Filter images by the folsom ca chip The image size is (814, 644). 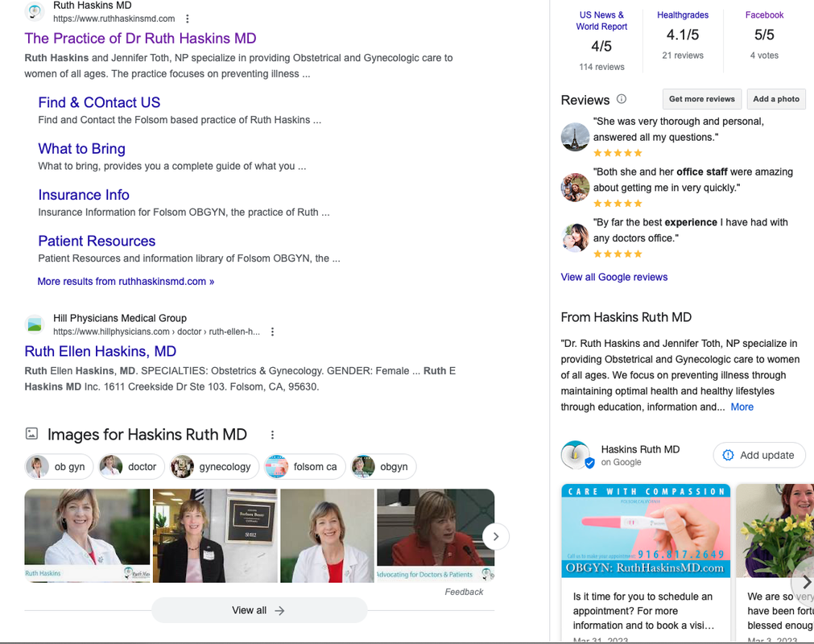click(304, 467)
